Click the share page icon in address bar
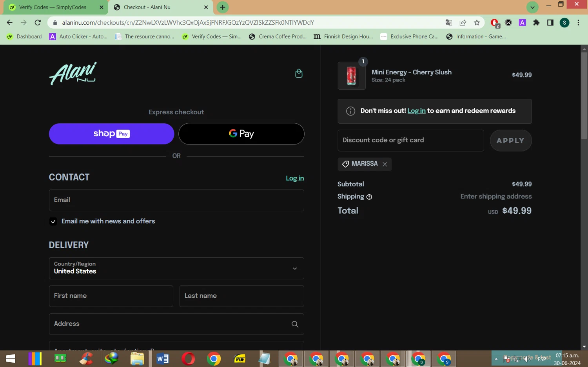Image resolution: width=588 pixels, height=367 pixels. pos(463,23)
